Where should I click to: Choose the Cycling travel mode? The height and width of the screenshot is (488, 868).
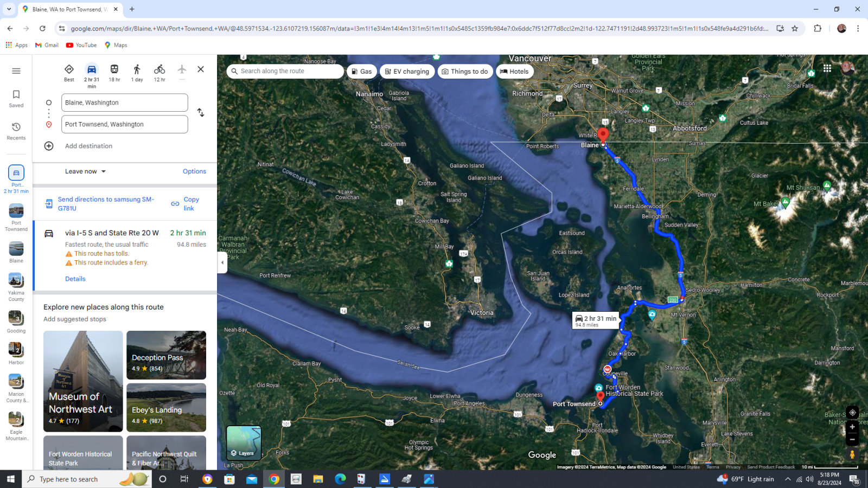(x=159, y=70)
